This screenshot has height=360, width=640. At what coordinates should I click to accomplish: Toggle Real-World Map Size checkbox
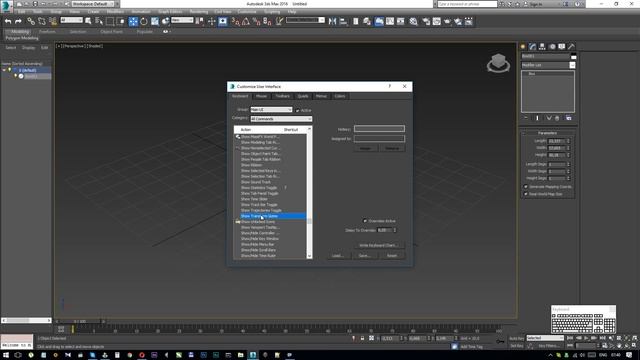[x=526, y=194]
